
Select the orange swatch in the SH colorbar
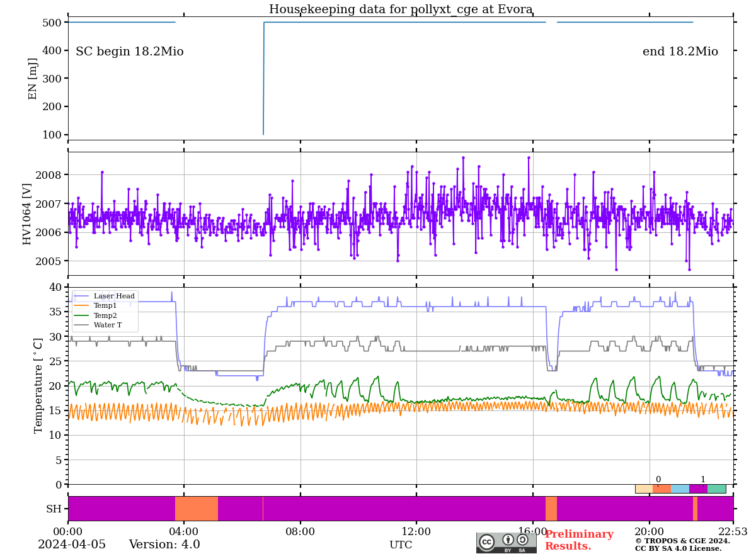pos(662,489)
